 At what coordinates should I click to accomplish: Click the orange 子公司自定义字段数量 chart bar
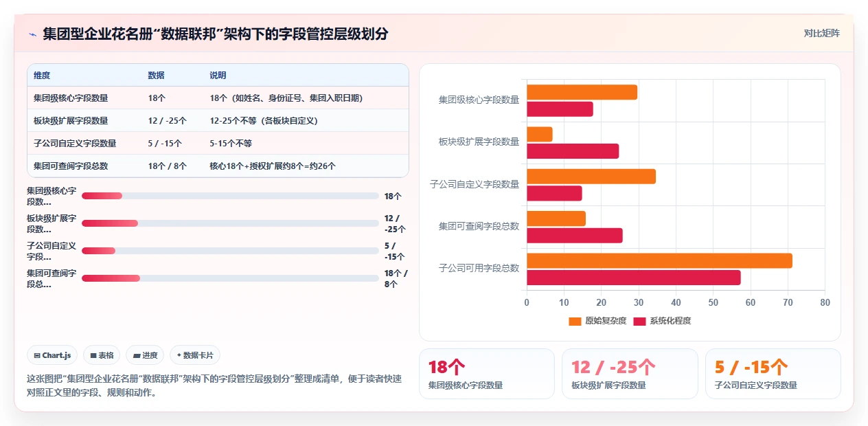[591, 176]
